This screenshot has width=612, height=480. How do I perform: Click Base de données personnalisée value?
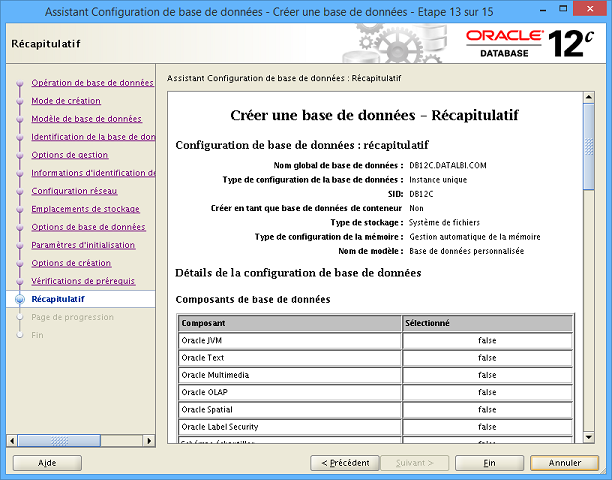(x=466, y=251)
